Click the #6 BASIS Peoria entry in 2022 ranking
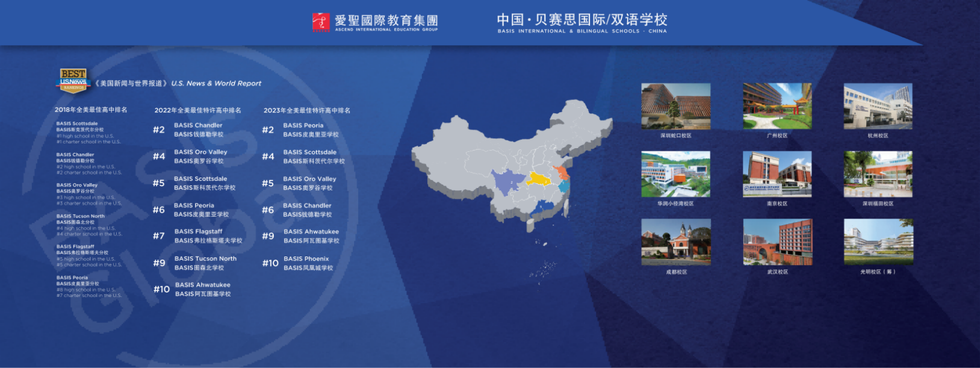The height and width of the screenshot is (368, 980). [191, 210]
